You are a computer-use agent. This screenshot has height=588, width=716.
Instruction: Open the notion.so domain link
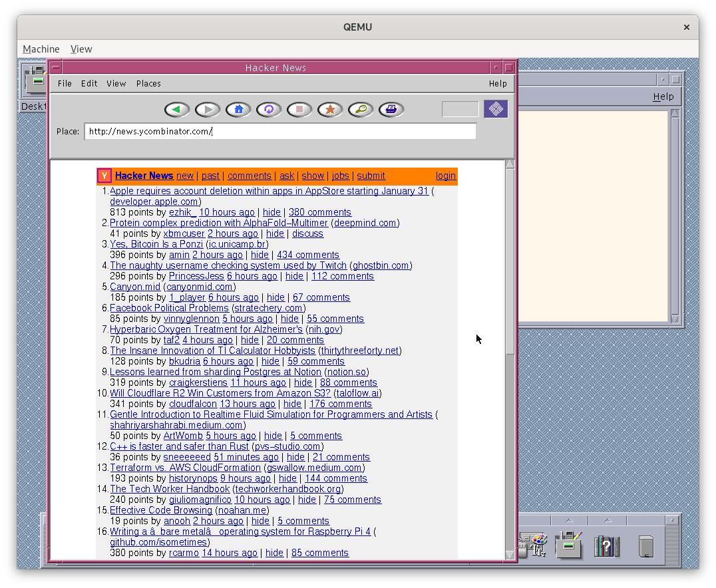coord(347,372)
